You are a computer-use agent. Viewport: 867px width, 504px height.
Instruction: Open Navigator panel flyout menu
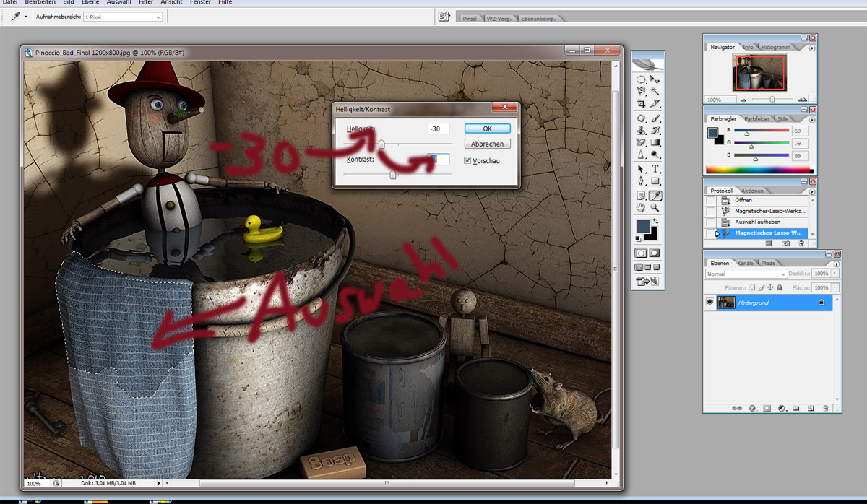(x=813, y=48)
